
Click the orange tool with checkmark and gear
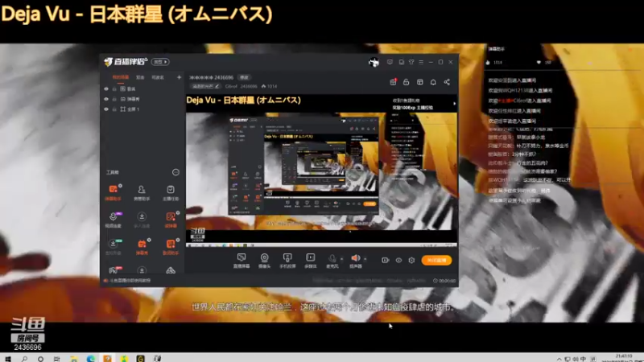click(171, 220)
